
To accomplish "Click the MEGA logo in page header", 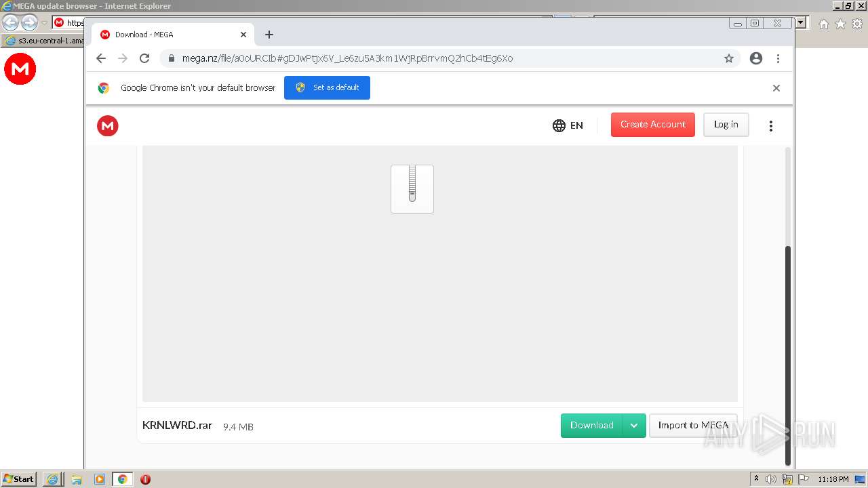I will 107,125.
